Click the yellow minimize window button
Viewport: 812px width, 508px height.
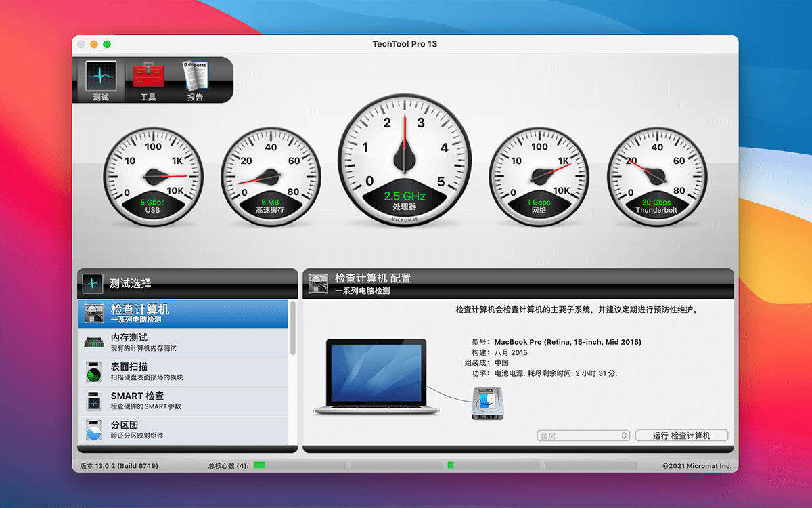[x=94, y=44]
